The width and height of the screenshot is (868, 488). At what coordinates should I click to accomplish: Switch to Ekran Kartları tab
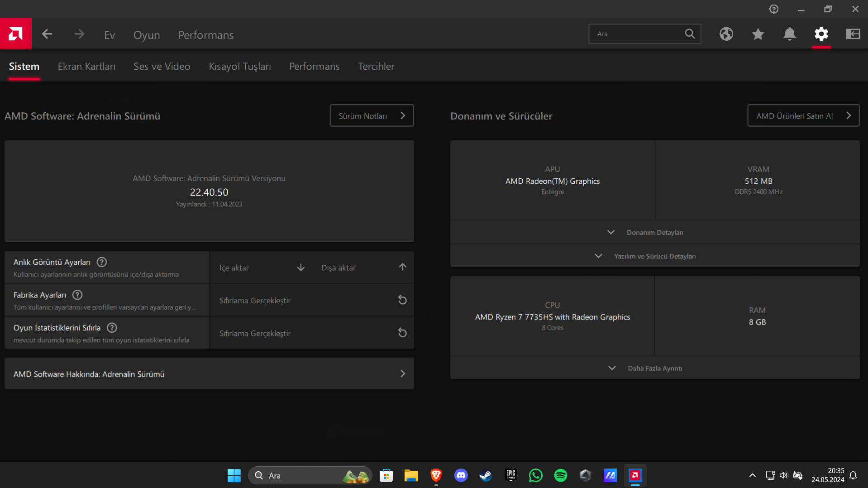point(86,67)
